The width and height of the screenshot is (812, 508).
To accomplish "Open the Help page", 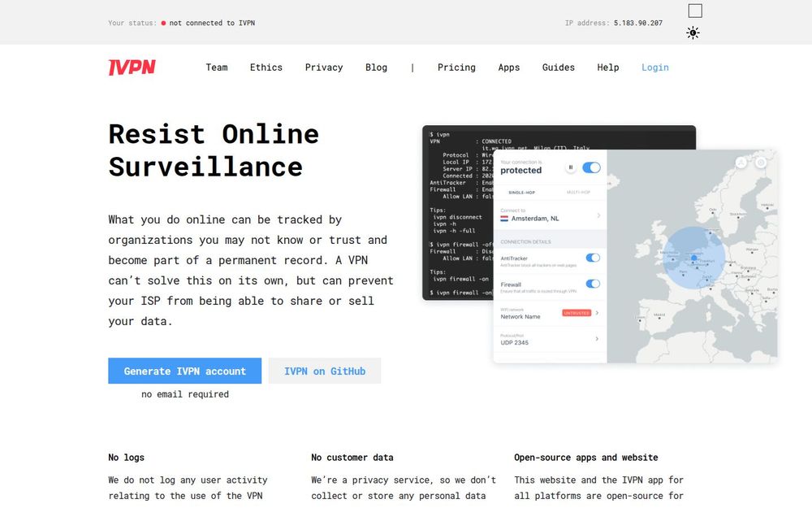I will coord(608,67).
